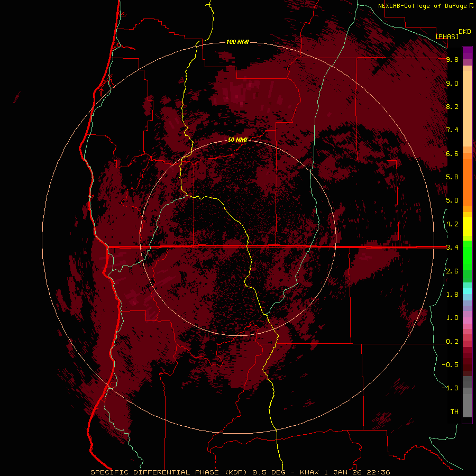Click the NEXLAB-College of DuPage label

(x=422, y=6)
